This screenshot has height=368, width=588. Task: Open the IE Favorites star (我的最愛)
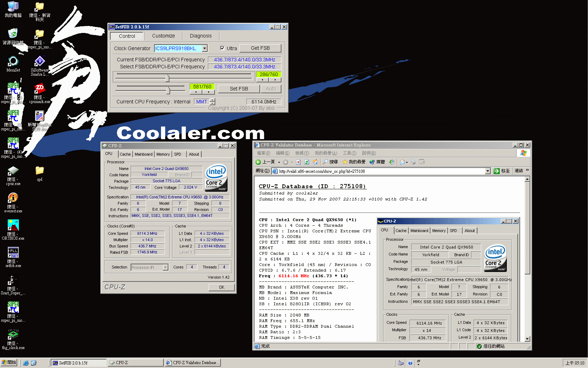pos(353,162)
